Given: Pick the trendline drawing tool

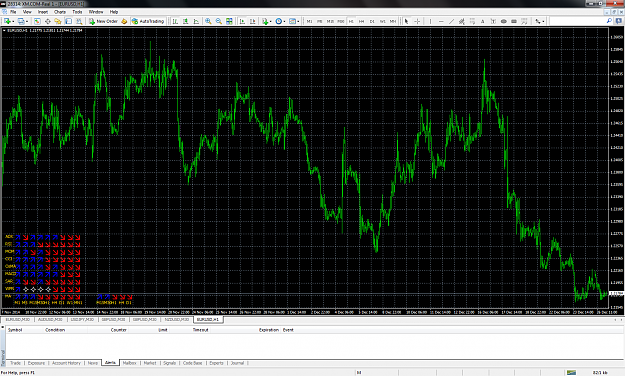Looking at the screenshot, I should 452,21.
